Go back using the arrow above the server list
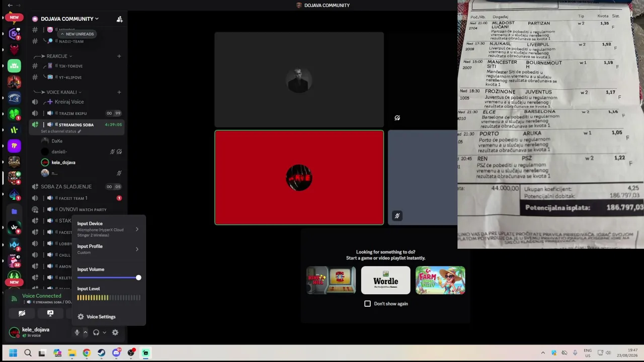Image resolution: width=644 pixels, height=362 pixels. coord(10,6)
